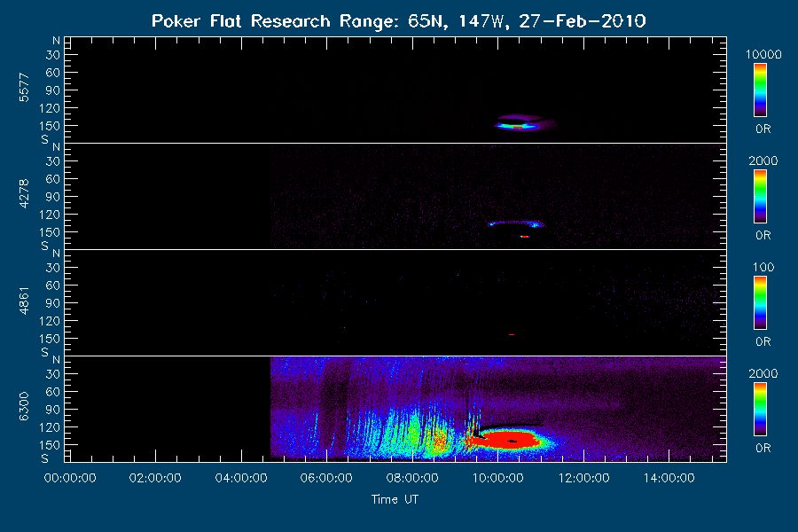The image size is (798, 532).
Task: Click the 5577 panel color bar
Action: (760, 90)
